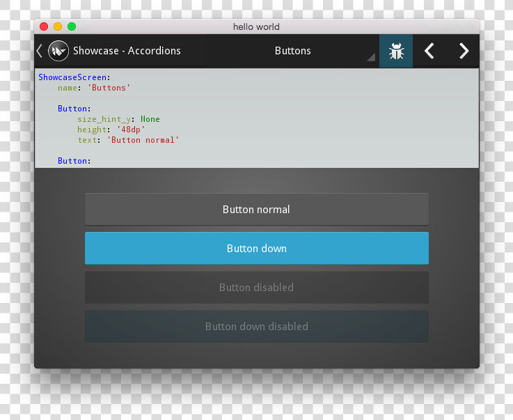Screen dimensions: 513x420
Task: Click the 'Button disabled' button
Action: [x=256, y=287]
